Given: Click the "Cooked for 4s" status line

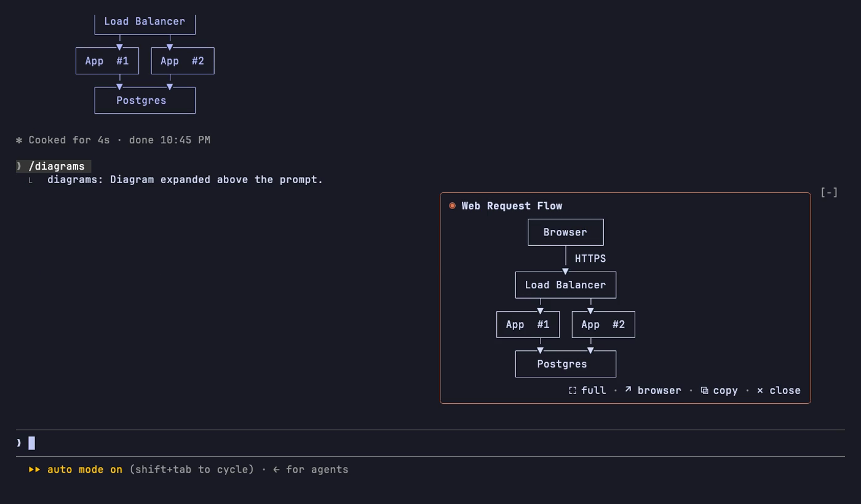Looking at the screenshot, I should (113, 140).
